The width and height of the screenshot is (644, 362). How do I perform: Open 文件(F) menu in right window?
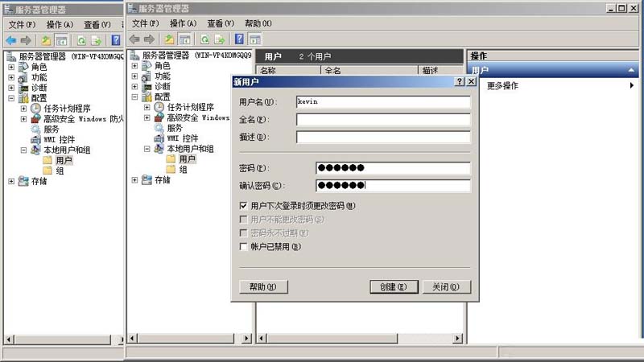[145, 23]
